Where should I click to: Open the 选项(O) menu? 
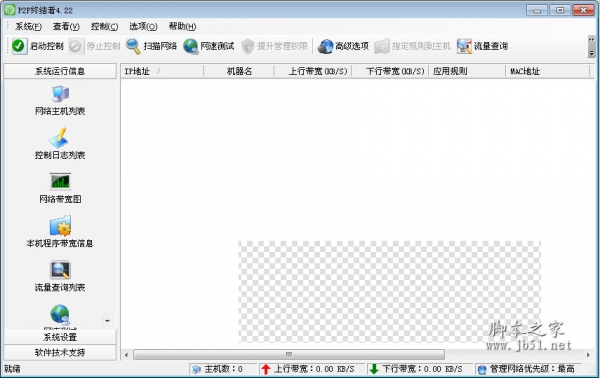[x=143, y=26]
